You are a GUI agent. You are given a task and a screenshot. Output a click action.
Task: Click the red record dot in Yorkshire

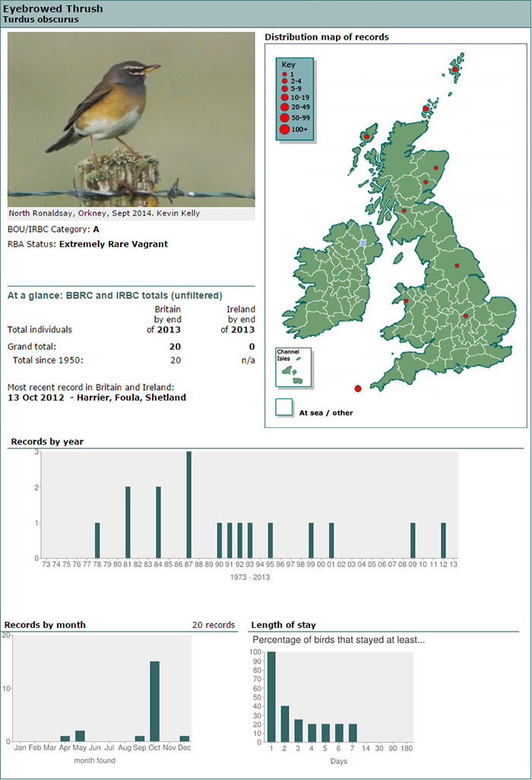point(457,265)
